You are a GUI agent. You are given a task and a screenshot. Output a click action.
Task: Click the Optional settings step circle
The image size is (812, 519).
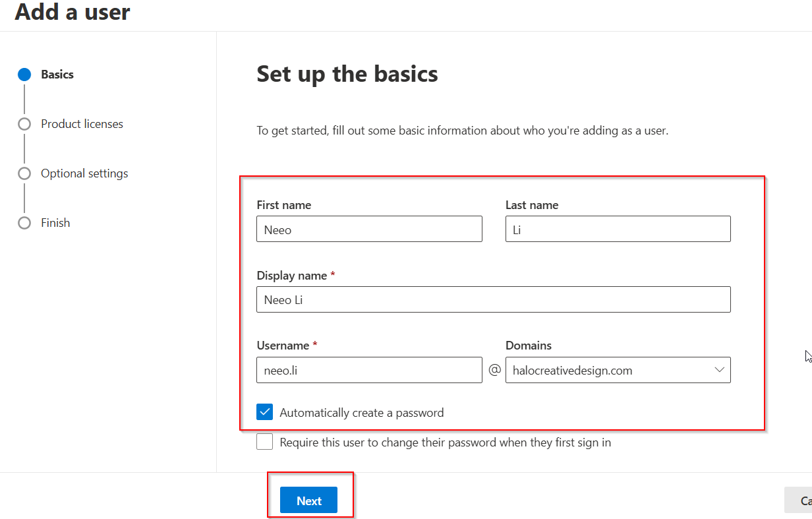click(24, 173)
